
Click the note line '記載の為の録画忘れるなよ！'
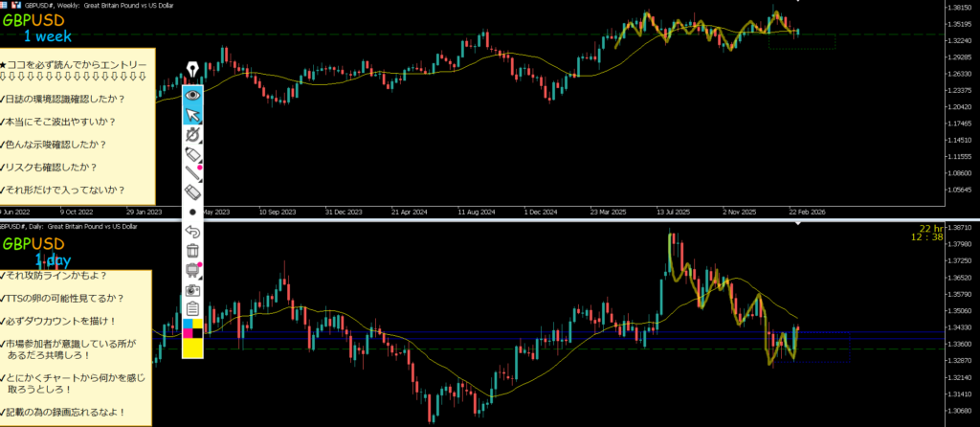[62, 413]
